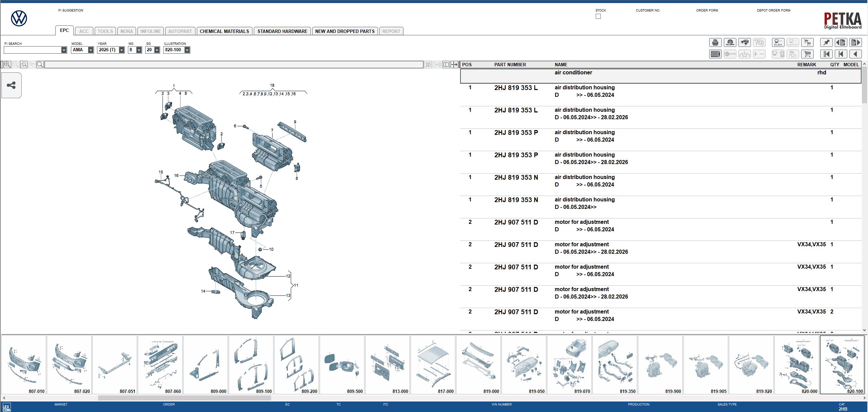Switch to the CHEMICAL MATERIALS tab

coord(225,31)
